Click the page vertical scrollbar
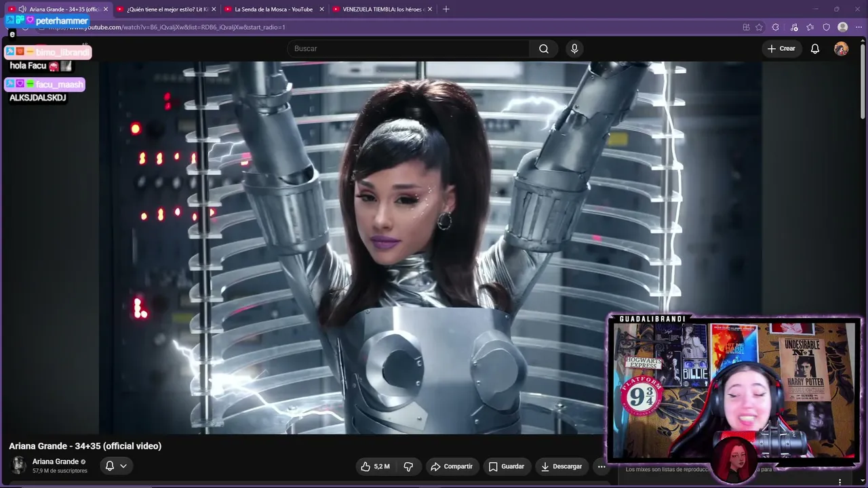Screen dimensions: 868x488 click(x=863, y=81)
